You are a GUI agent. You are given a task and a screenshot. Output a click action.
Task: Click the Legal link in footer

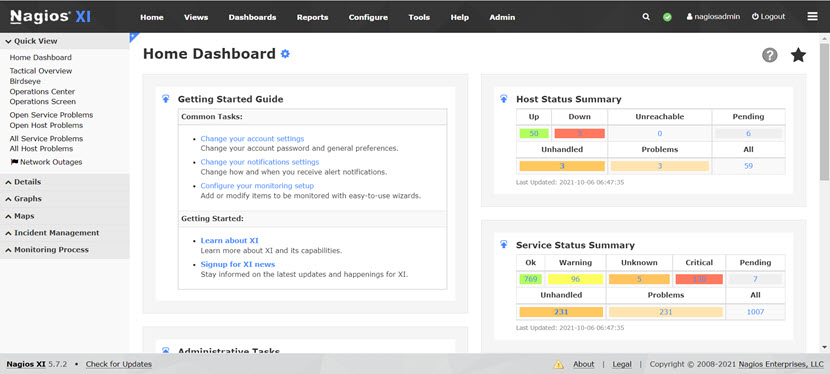pos(622,364)
